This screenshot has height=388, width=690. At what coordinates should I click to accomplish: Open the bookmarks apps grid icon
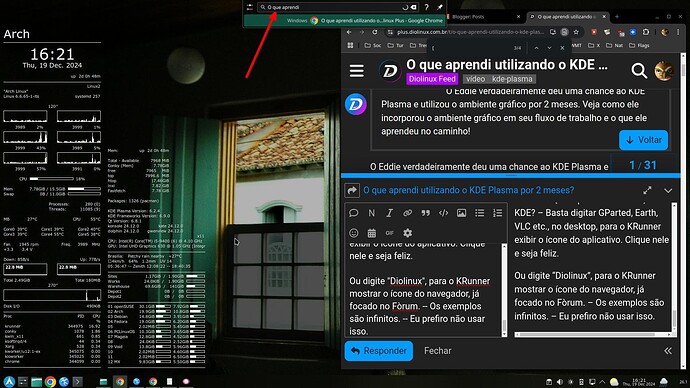pos(350,45)
